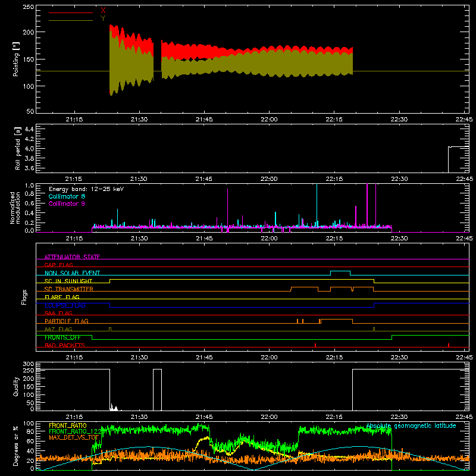Click the FLARE_FLAG label
The height and width of the screenshot is (476, 476).
click(62, 297)
